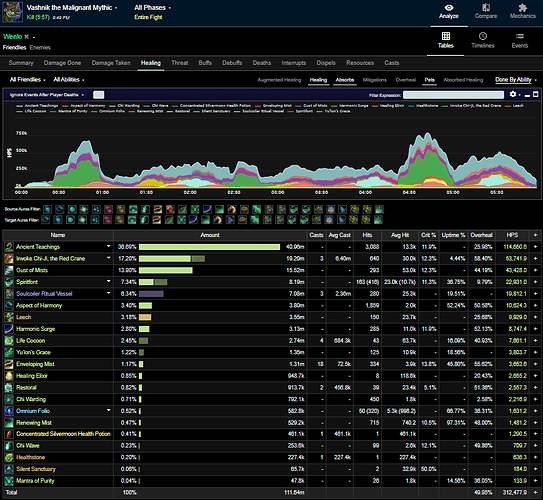Image resolution: width=543 pixels, height=500 pixels.
Task: Click the Life Cocoon spell icon
Action: click(x=9, y=341)
